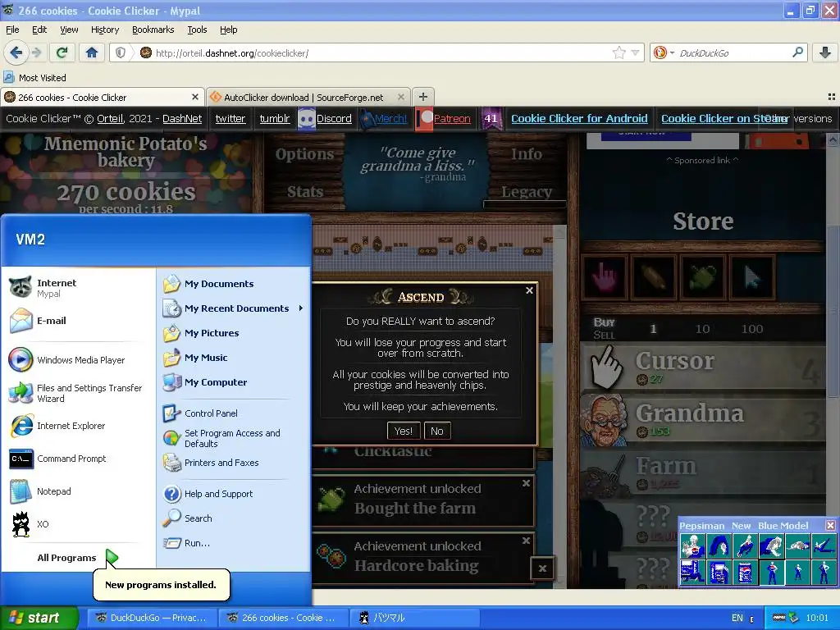Set store bulk quantity to 100
Screen dimensions: 840x630
point(752,329)
